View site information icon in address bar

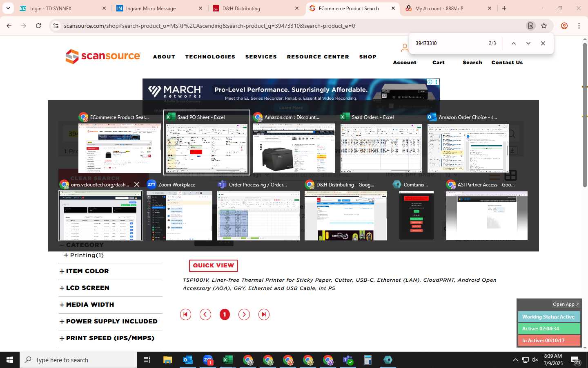tap(56, 26)
